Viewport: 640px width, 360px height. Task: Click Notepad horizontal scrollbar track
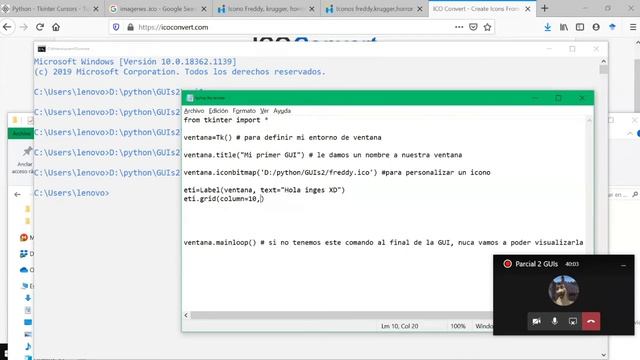tap(341, 315)
